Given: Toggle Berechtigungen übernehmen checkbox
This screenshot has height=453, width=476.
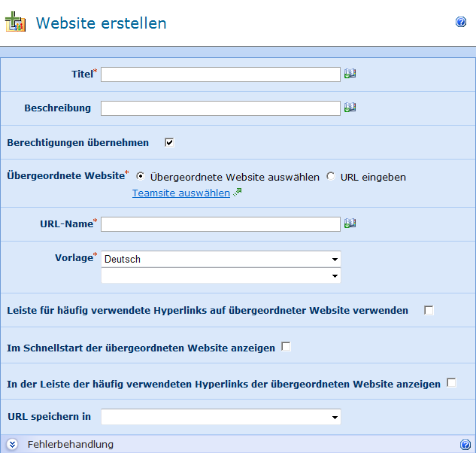Looking at the screenshot, I should 169,142.
